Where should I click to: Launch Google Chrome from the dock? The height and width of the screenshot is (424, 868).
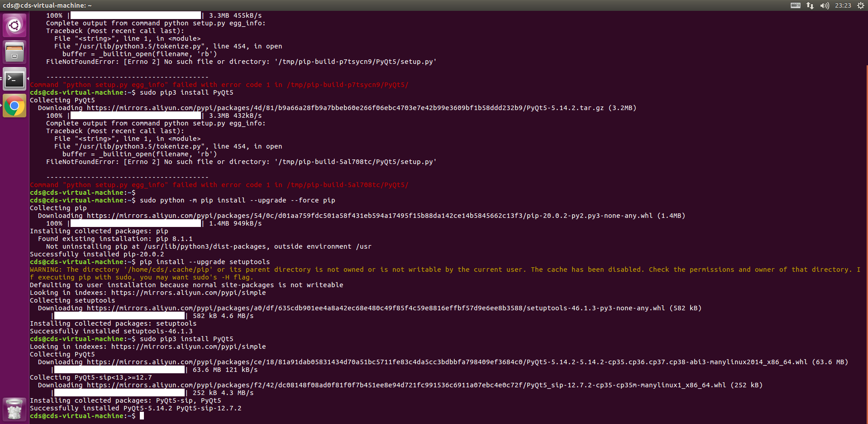pos(14,106)
